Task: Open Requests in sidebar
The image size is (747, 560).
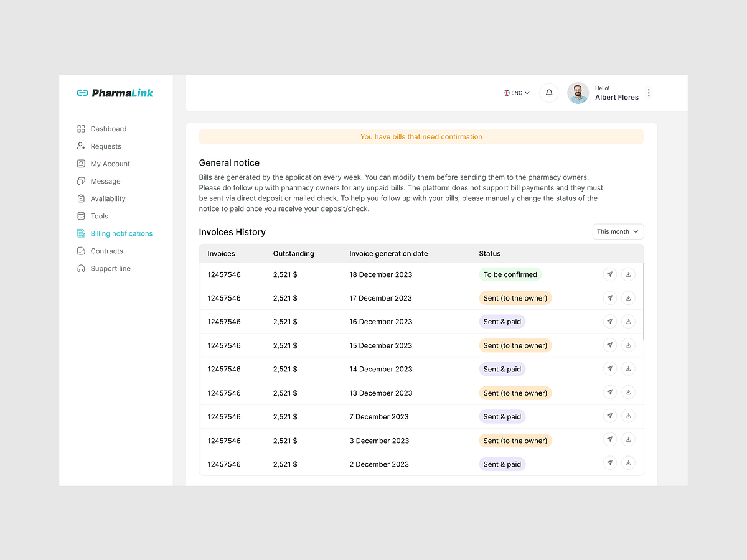Action: (x=99, y=146)
